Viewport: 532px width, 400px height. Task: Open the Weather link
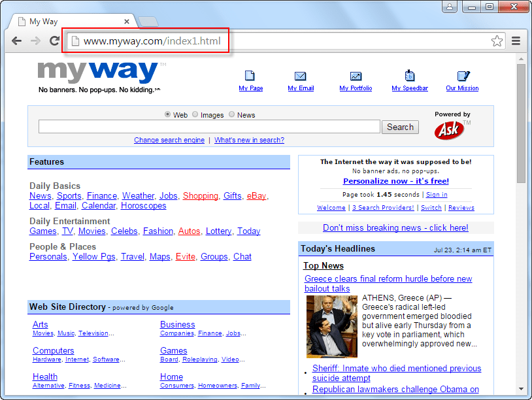138,196
